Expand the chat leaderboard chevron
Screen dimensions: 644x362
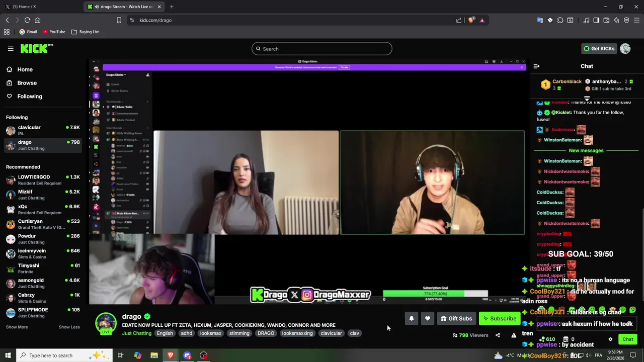coord(587,98)
